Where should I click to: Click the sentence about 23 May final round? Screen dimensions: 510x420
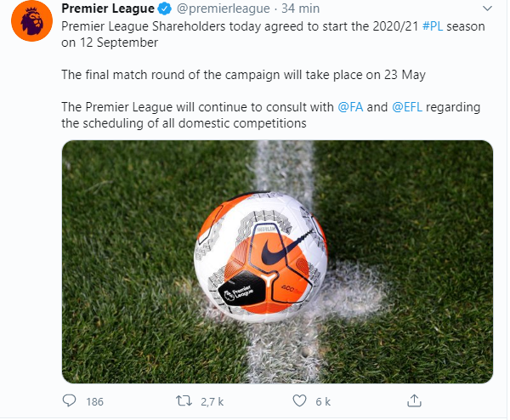coord(242,75)
